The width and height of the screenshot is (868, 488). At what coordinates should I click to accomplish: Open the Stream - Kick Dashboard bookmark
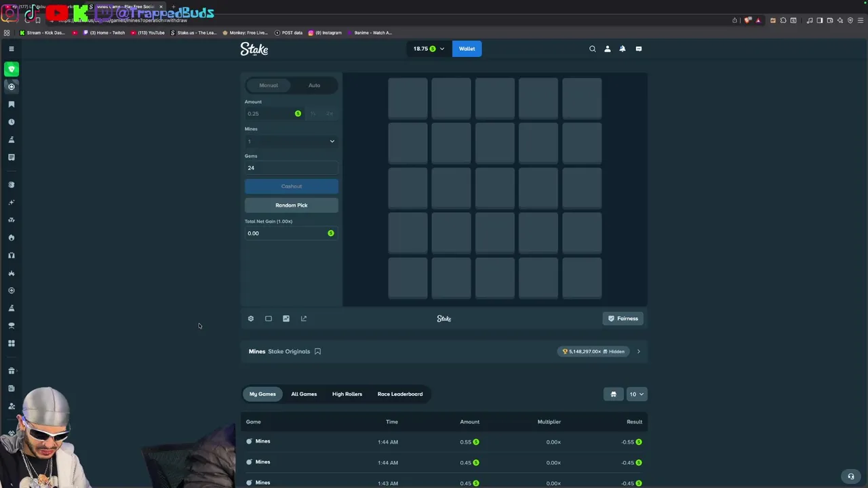coord(42,33)
